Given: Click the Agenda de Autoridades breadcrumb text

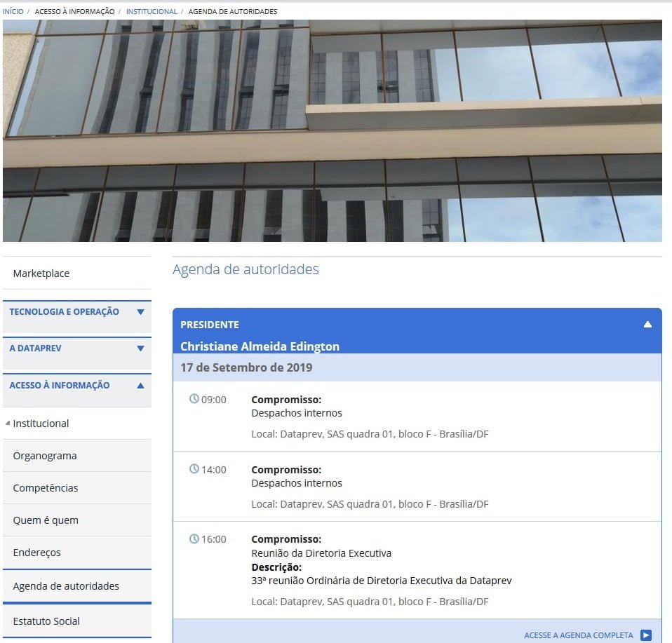Looking at the screenshot, I should [x=233, y=11].
